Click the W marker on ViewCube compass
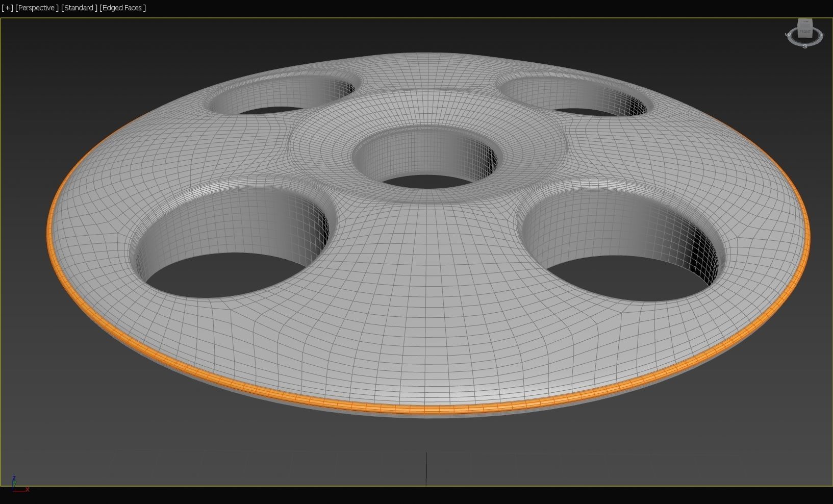 [788, 35]
